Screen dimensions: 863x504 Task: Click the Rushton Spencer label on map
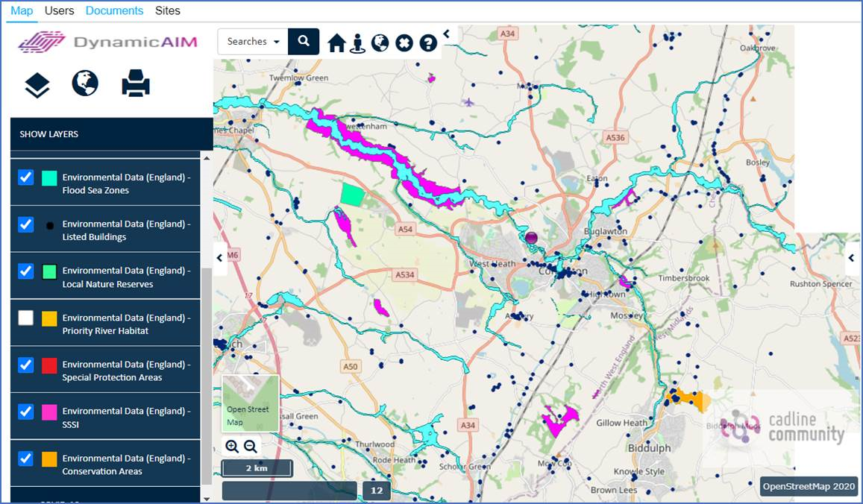[x=820, y=284]
